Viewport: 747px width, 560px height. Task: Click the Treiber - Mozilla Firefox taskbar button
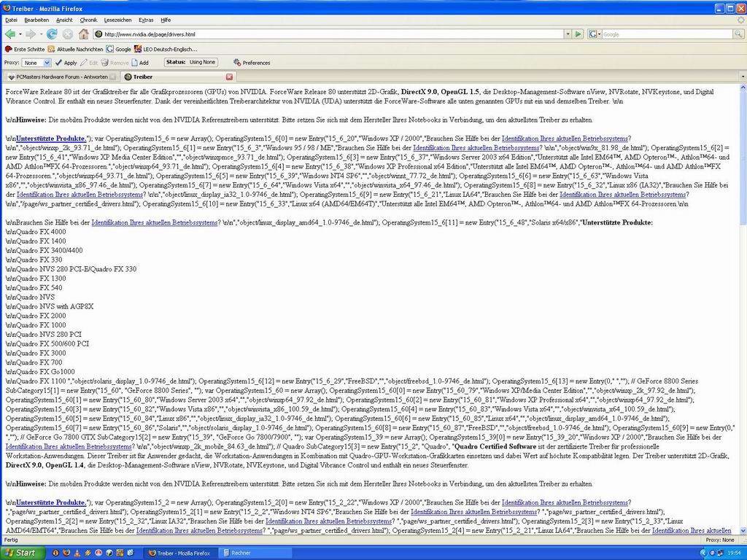click(x=181, y=553)
